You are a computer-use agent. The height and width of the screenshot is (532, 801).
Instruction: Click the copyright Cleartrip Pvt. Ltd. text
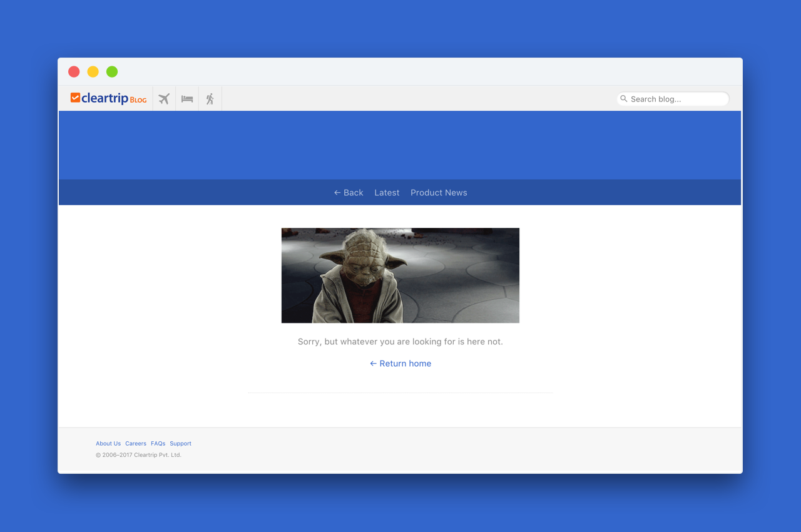pyautogui.click(x=138, y=455)
